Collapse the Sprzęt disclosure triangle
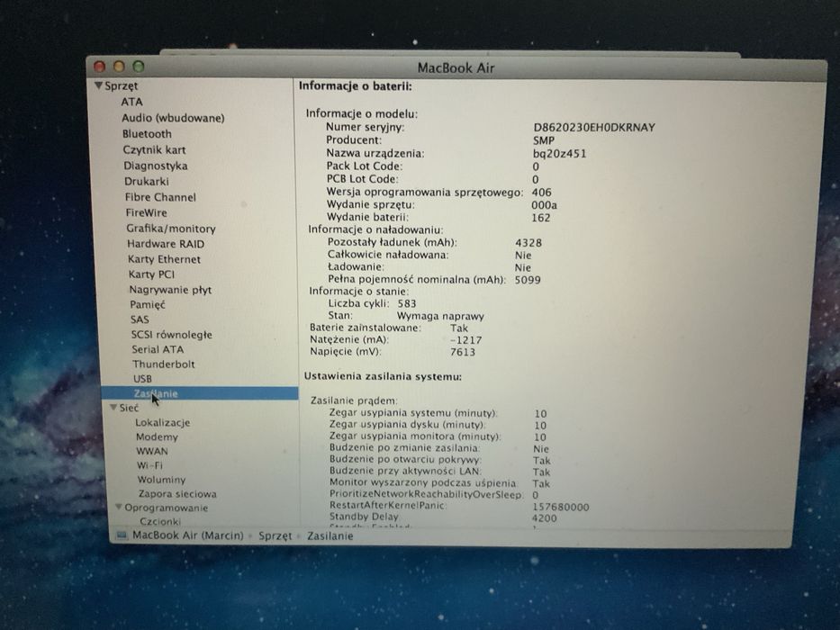 (98, 85)
